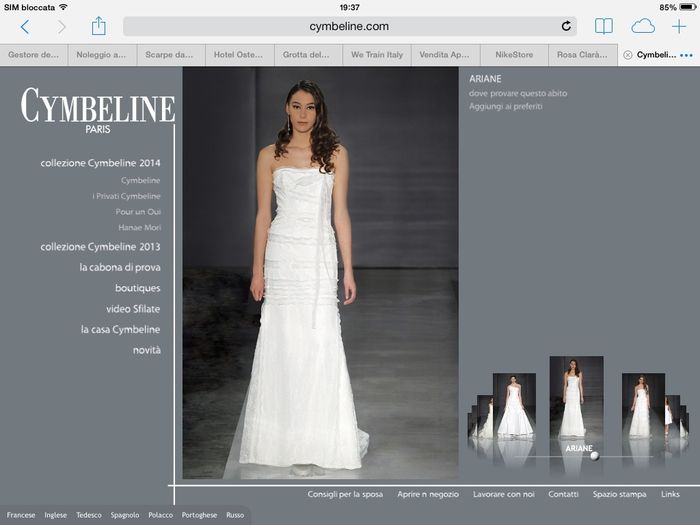Open the Contatti footer link
The height and width of the screenshot is (525, 700).
[563, 494]
